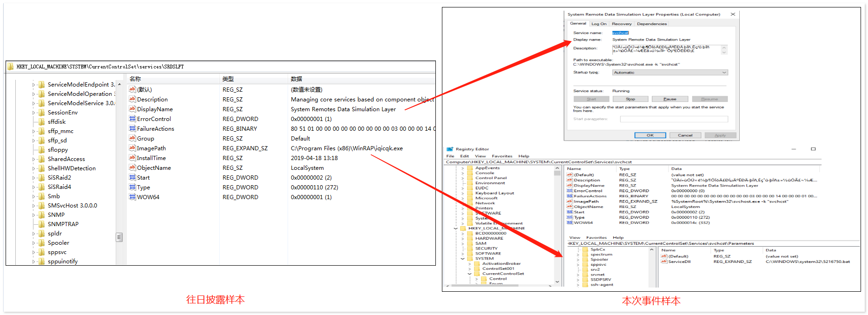Image resolution: width=868 pixels, height=315 pixels.
Task: Click the Registry Editor title bar icon
Action: pyautogui.click(x=450, y=149)
